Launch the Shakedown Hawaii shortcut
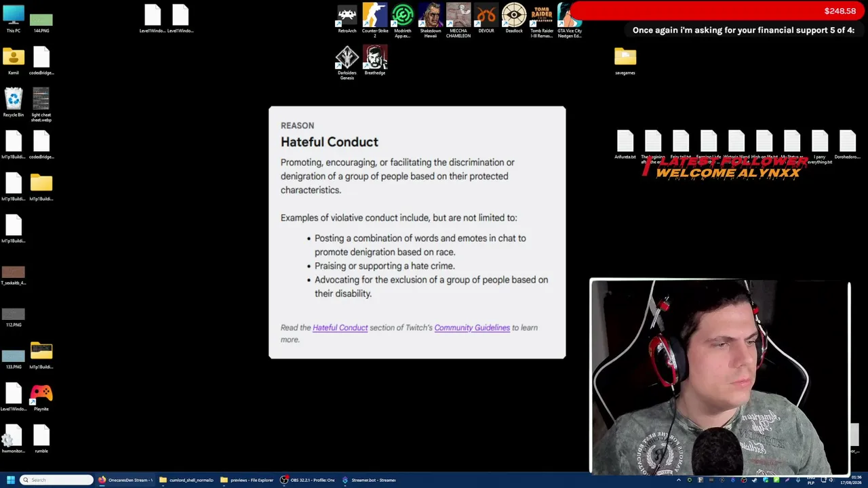This screenshot has width=868, height=488. pos(431,20)
